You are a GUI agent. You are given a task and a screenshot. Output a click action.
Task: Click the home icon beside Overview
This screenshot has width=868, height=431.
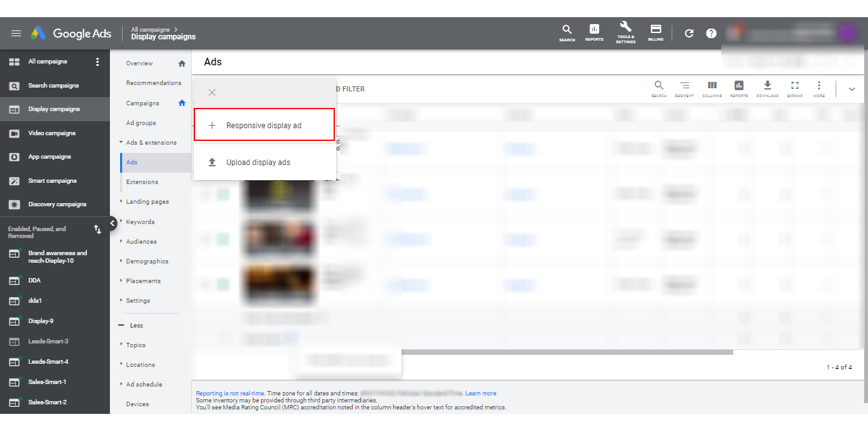[x=182, y=63]
